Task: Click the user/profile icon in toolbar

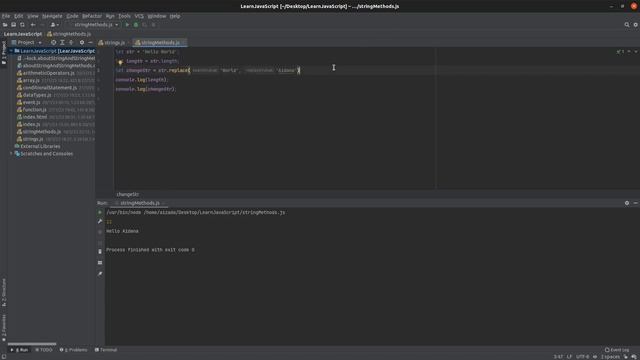Action: (54, 25)
